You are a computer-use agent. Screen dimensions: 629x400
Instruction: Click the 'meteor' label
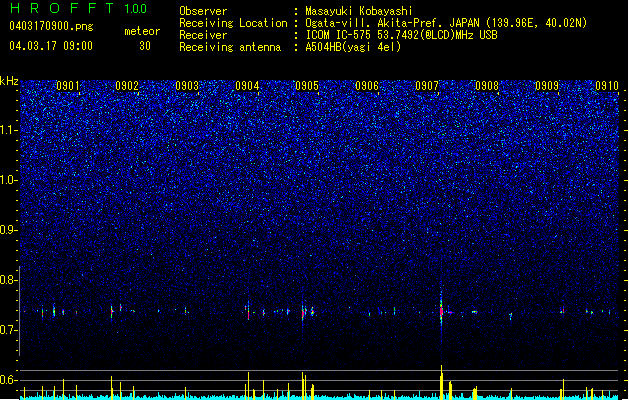pos(142,31)
